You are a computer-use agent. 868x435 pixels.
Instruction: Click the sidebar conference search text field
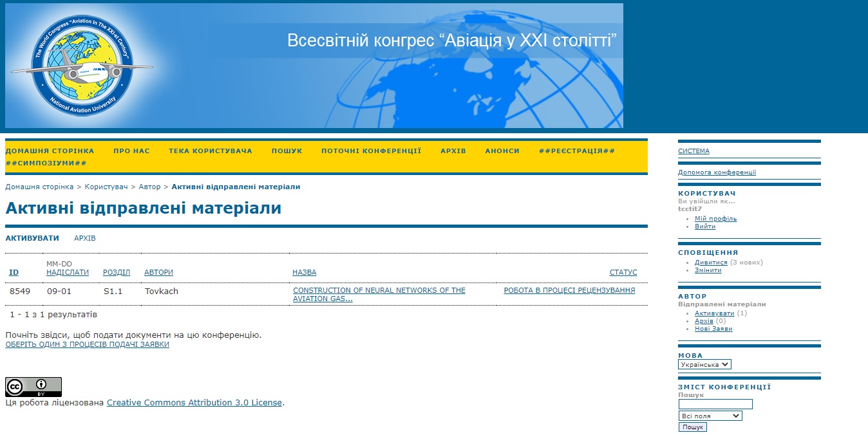[x=715, y=404]
